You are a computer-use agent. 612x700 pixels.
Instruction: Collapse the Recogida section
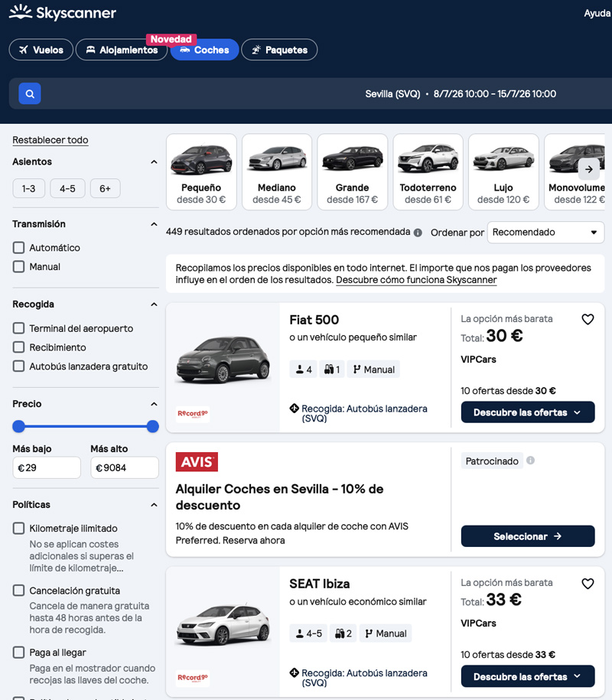(154, 304)
